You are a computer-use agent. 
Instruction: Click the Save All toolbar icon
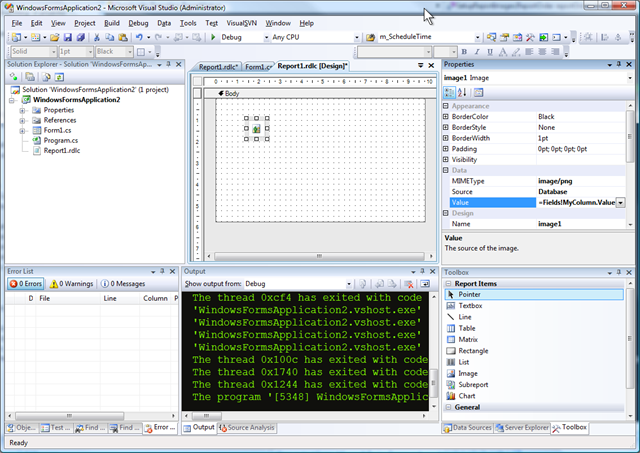[81, 38]
